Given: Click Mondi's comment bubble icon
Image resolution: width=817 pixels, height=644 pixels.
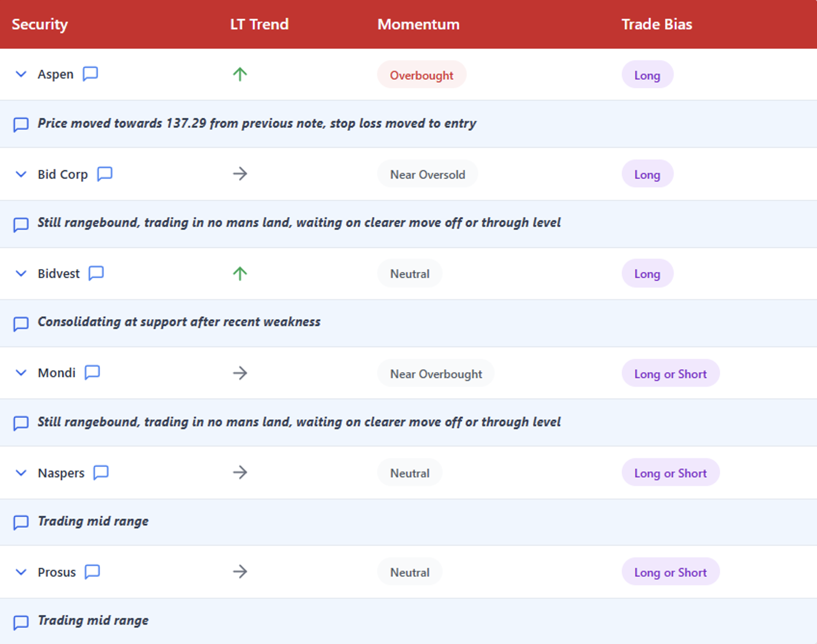Looking at the screenshot, I should coord(92,372).
